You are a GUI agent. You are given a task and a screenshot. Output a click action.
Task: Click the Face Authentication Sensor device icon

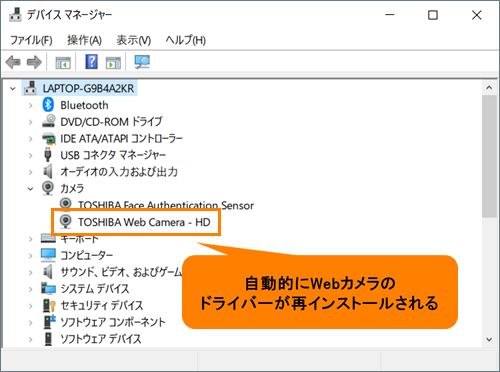pos(66,204)
